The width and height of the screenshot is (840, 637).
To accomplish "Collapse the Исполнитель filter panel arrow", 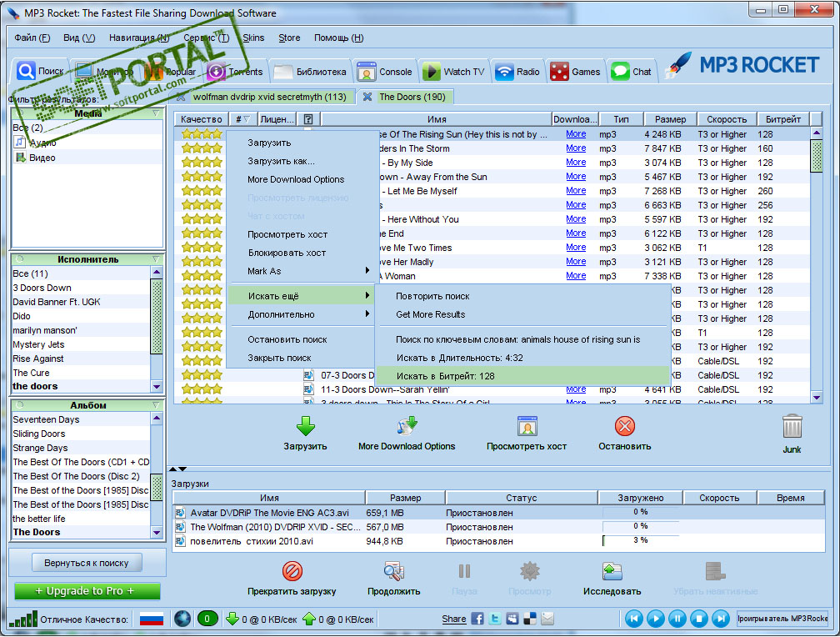I will (156, 259).
